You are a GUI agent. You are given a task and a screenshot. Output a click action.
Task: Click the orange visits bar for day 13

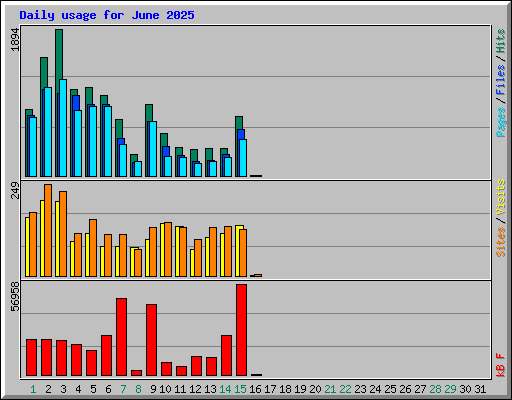click(213, 252)
